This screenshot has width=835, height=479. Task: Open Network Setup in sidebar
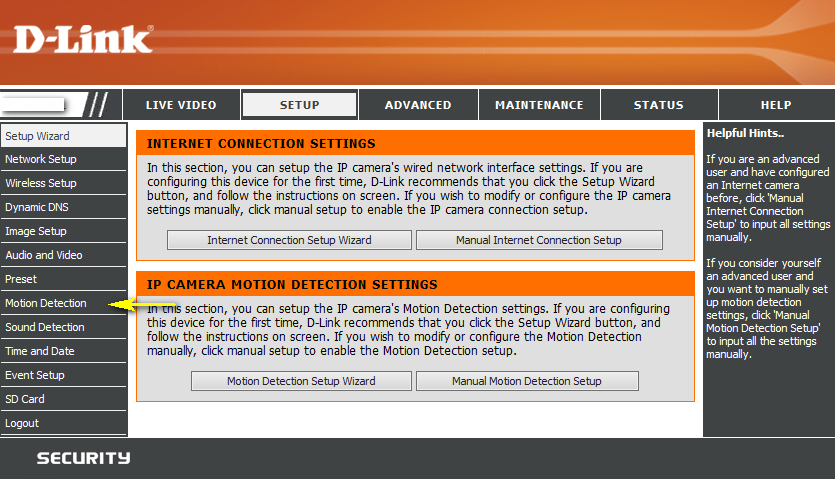point(41,159)
